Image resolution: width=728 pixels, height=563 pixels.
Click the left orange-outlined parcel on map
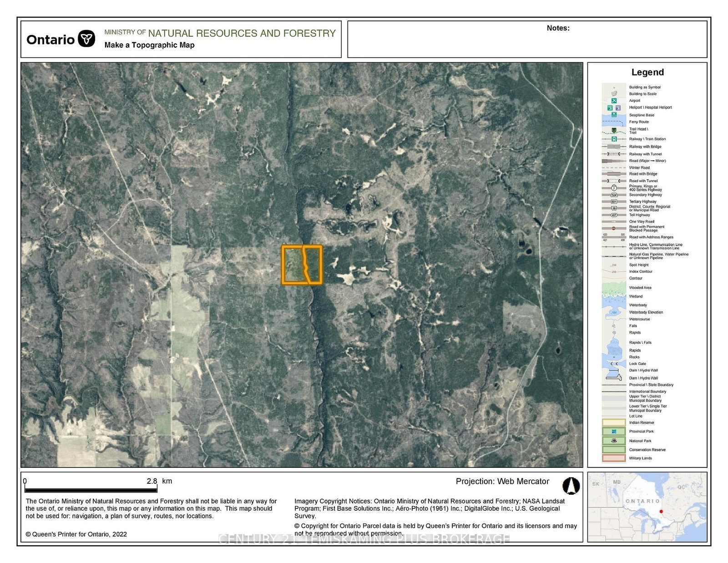[292, 265]
